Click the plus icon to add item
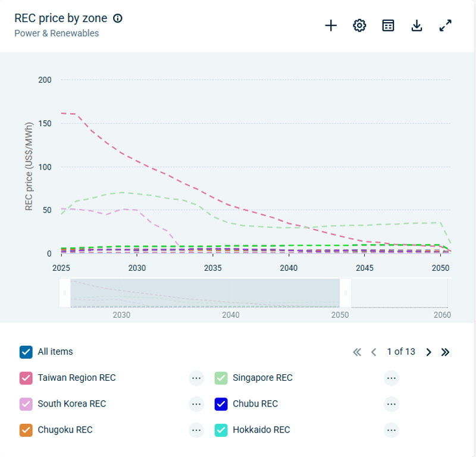 pyautogui.click(x=331, y=26)
